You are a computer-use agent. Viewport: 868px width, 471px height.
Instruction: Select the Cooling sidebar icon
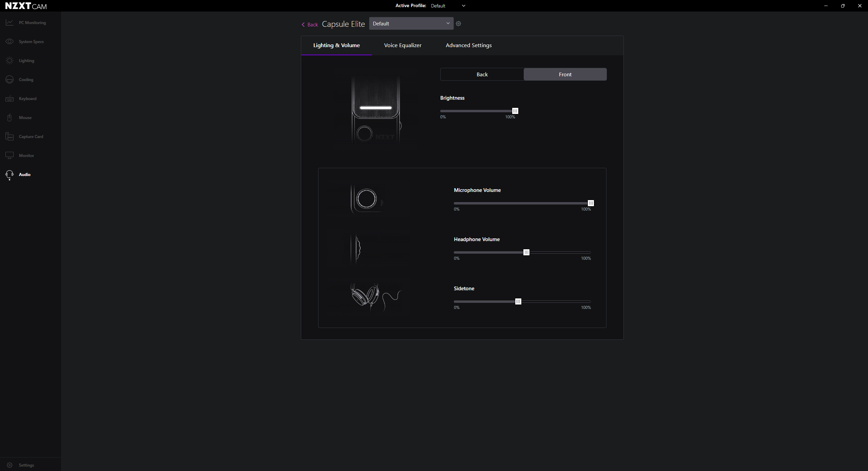(9, 79)
